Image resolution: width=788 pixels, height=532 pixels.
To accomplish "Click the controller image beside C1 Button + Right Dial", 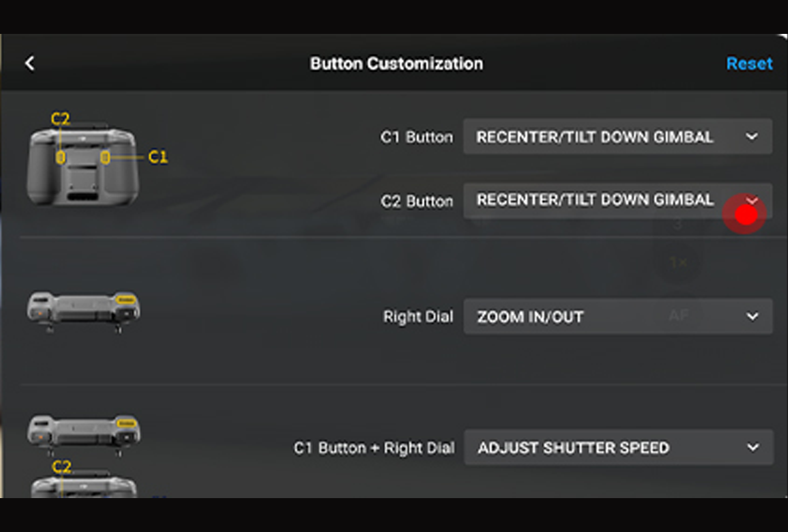I will (x=83, y=432).
